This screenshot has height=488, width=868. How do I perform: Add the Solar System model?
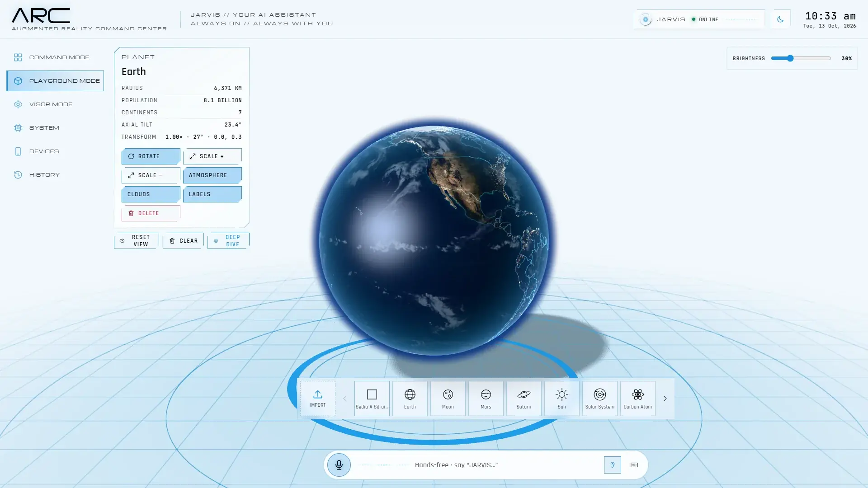[599, 398]
